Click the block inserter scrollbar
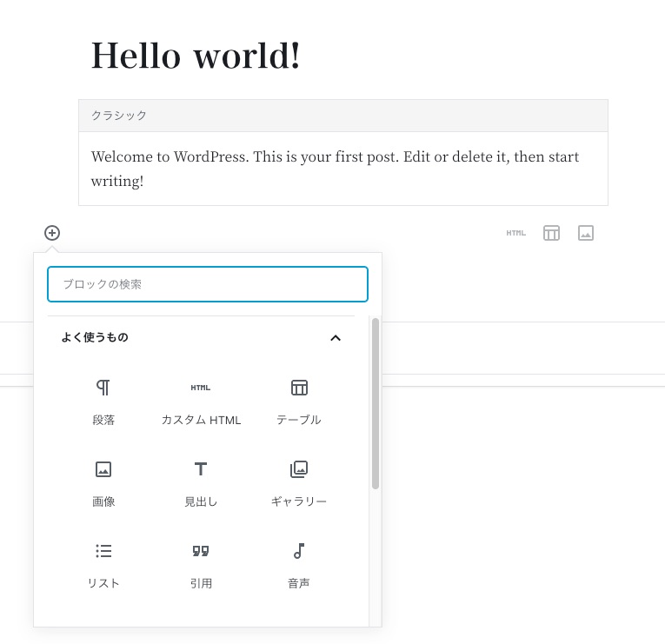Viewport: 665px width, 644px height. pos(376,403)
